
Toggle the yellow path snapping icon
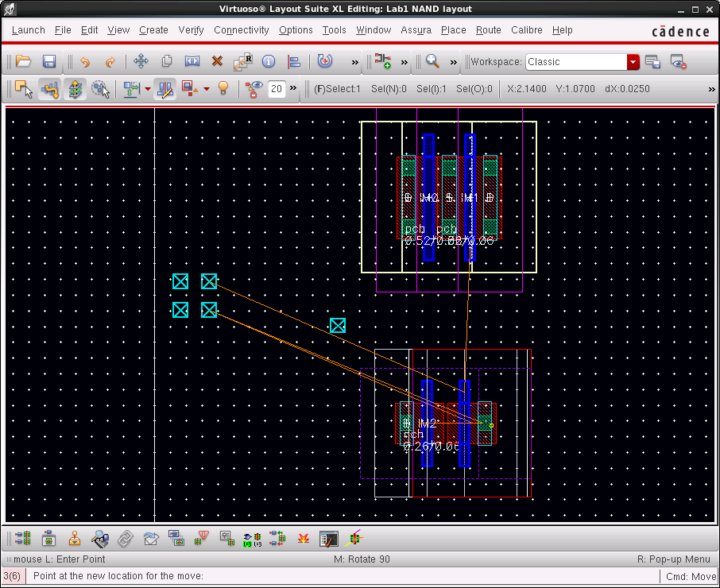pos(49,88)
